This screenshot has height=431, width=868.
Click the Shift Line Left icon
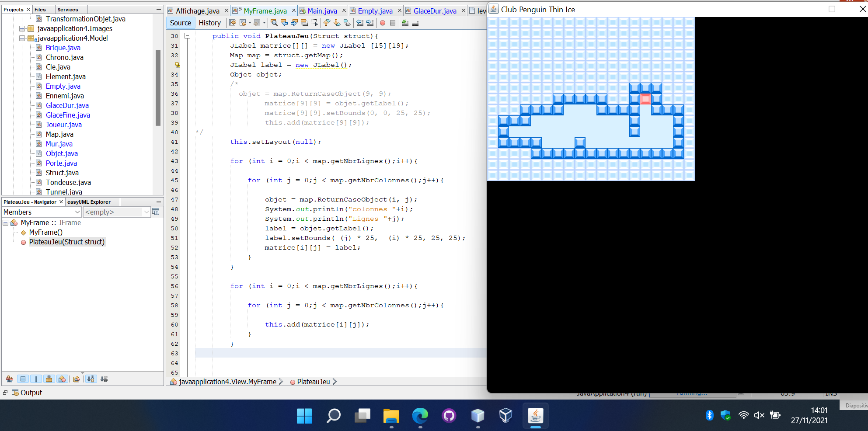[x=360, y=23]
